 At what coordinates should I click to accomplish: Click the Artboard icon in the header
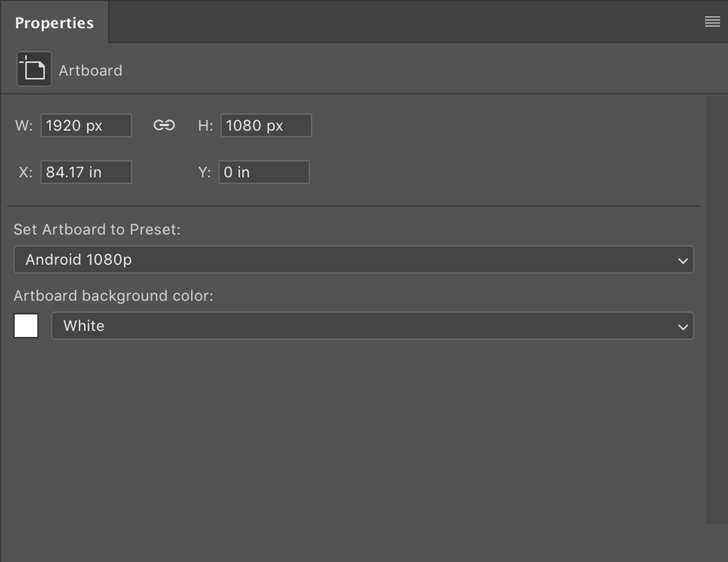click(34, 69)
